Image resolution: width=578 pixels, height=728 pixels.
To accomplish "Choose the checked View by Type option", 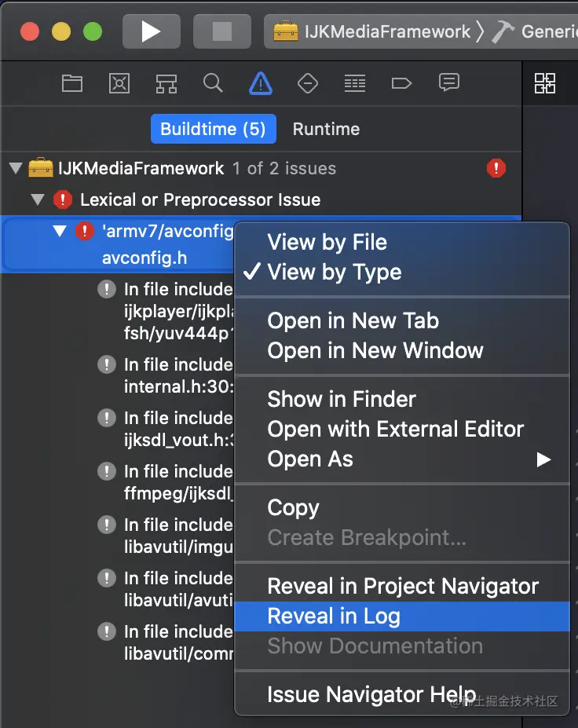I will pyautogui.click(x=402, y=272).
